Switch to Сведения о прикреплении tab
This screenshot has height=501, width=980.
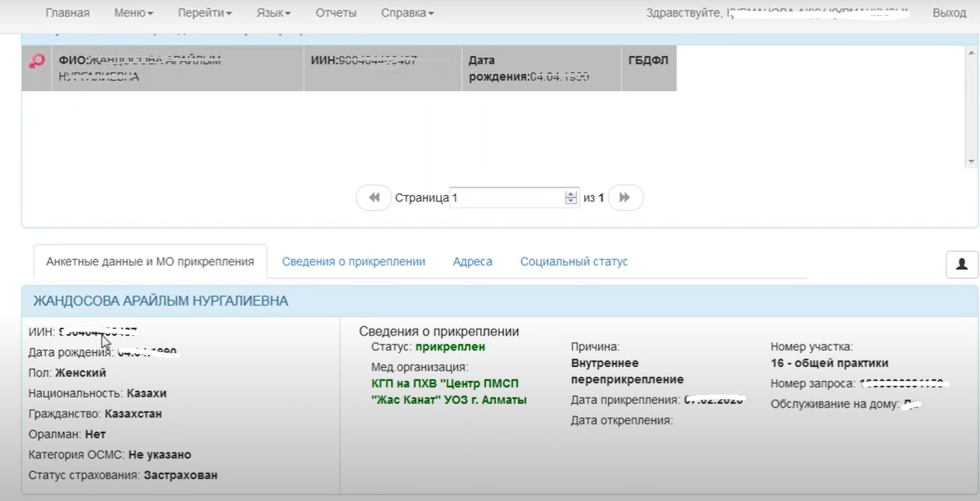point(353,262)
